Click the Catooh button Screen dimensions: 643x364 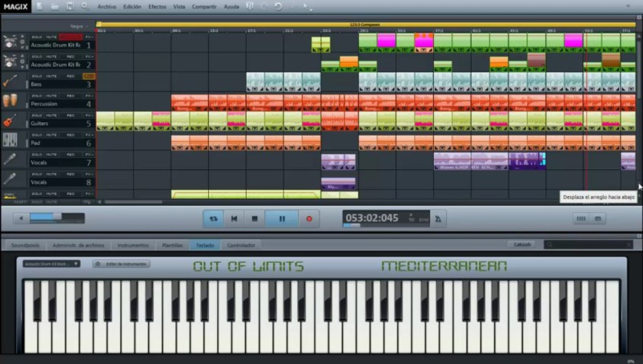(x=522, y=244)
